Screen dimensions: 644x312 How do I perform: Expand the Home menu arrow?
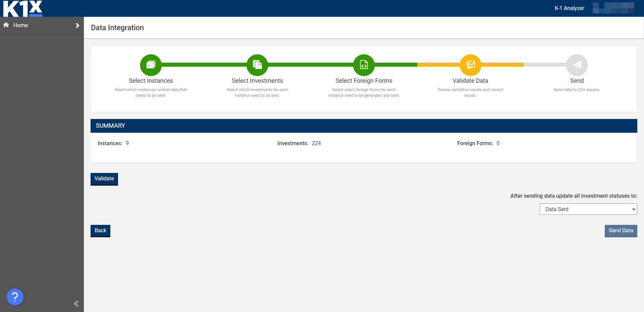pyautogui.click(x=77, y=25)
